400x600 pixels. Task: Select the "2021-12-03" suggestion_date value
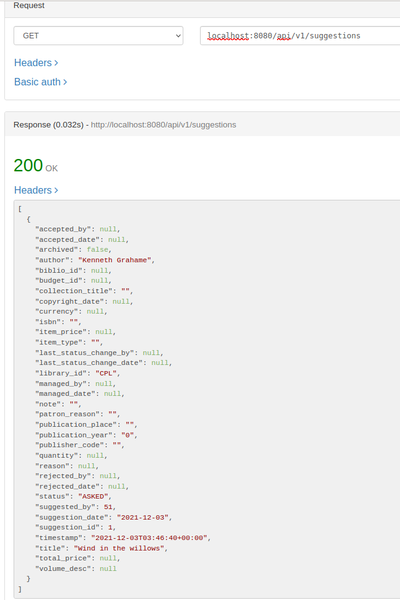tap(142, 517)
